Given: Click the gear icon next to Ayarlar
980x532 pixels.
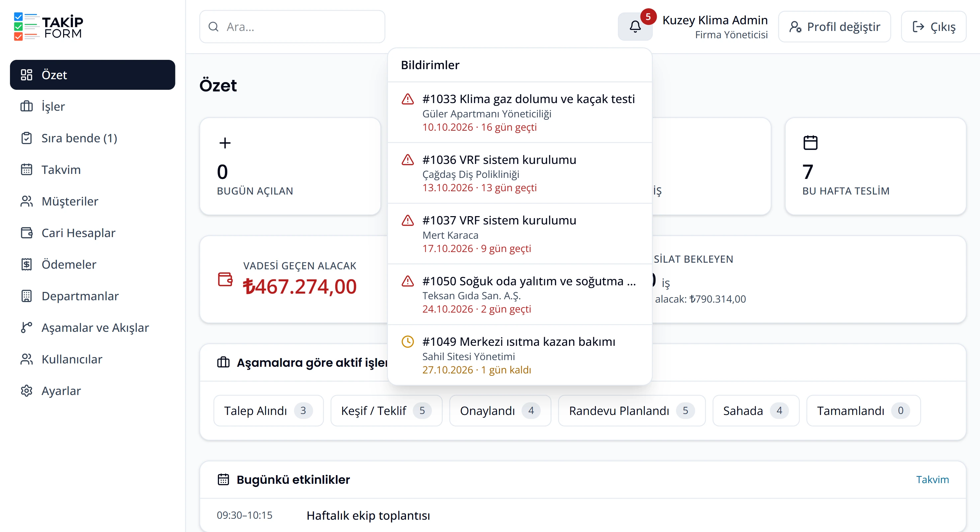Looking at the screenshot, I should (x=26, y=391).
